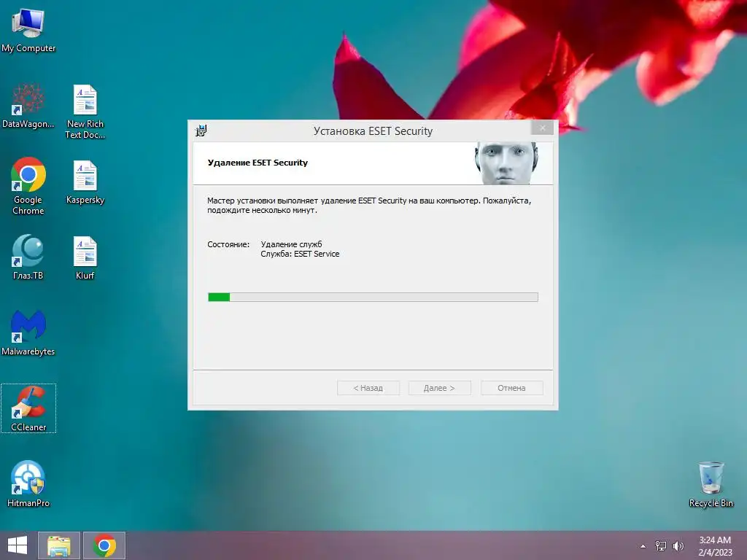This screenshot has height=560, width=747.
Task: Select the Глаз.ТВ desktop shortcut
Action: coord(28,257)
